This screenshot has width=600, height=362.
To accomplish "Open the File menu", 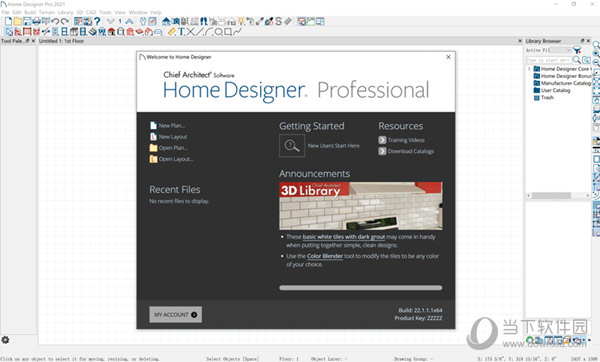I will coord(5,12).
